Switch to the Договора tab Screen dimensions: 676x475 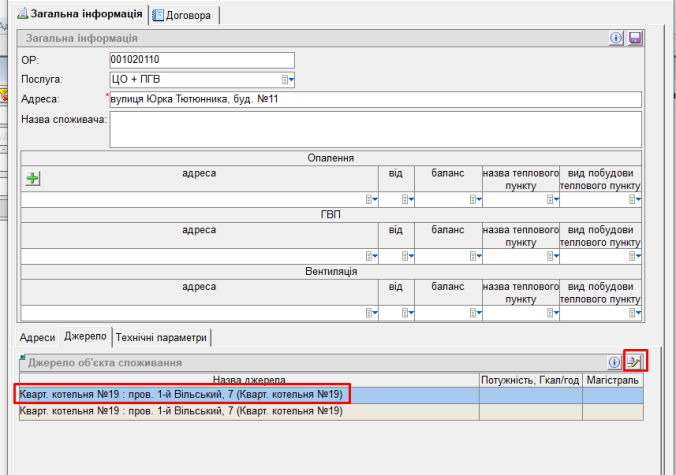(185, 14)
